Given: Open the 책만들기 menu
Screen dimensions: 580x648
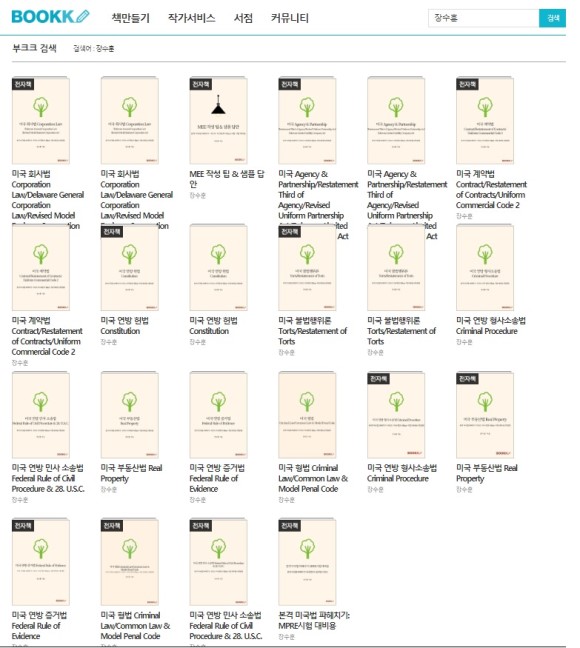Looking at the screenshot, I should pos(131,18).
